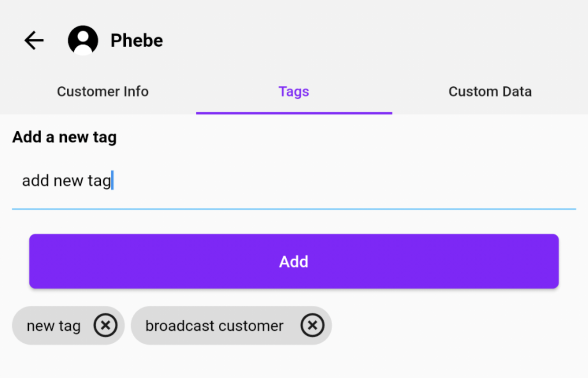Go back using the left arrow
The height and width of the screenshot is (378, 588).
[34, 40]
